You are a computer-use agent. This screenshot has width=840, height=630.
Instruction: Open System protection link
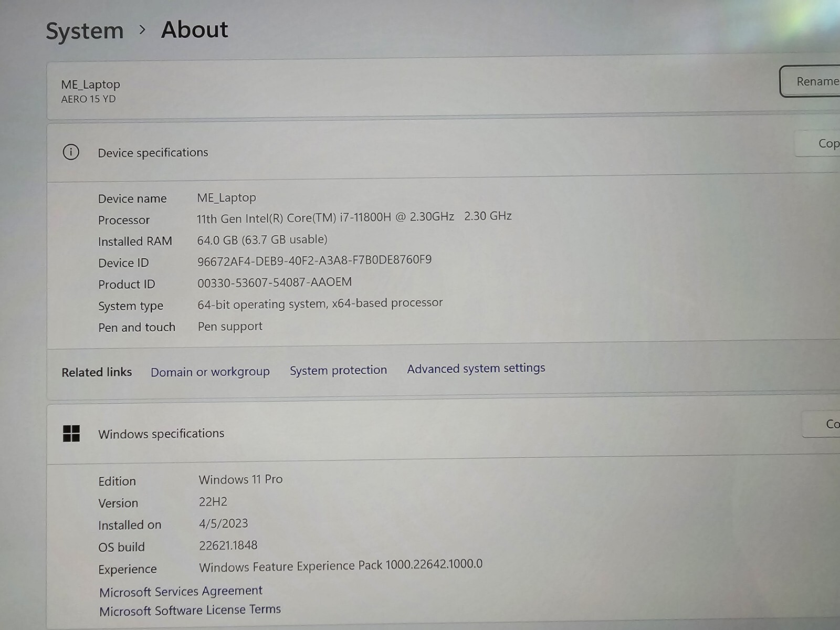pos(338,370)
